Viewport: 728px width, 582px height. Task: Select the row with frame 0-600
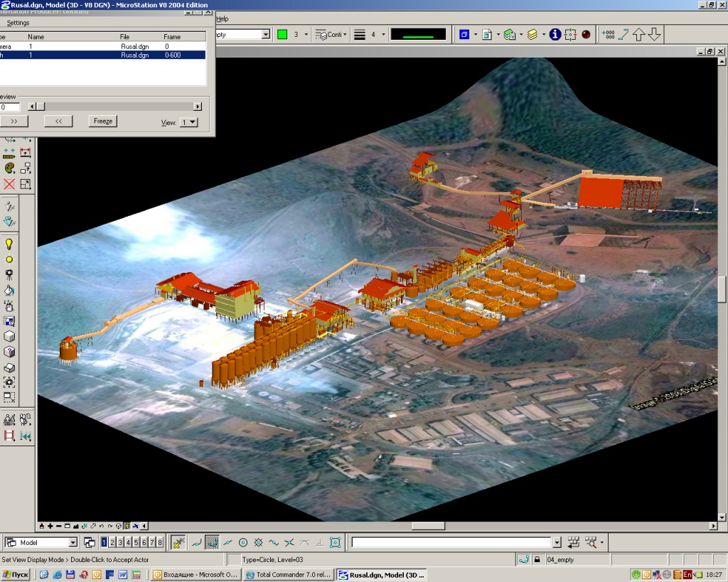tap(102, 55)
